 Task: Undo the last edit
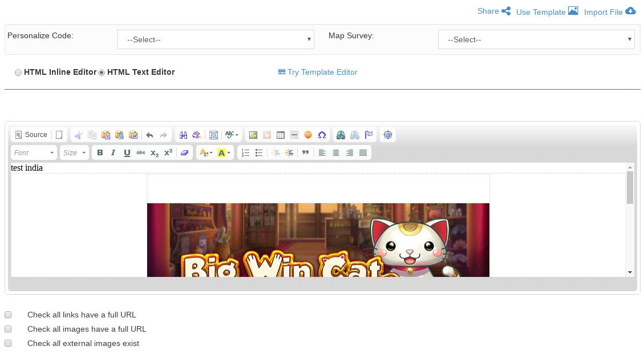click(149, 135)
